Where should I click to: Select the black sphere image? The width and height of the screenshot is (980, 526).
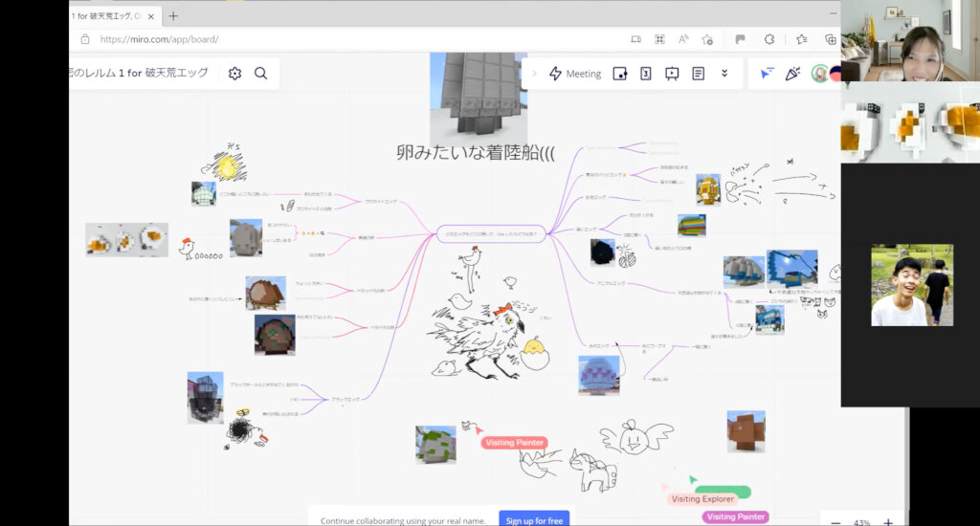[x=603, y=253]
